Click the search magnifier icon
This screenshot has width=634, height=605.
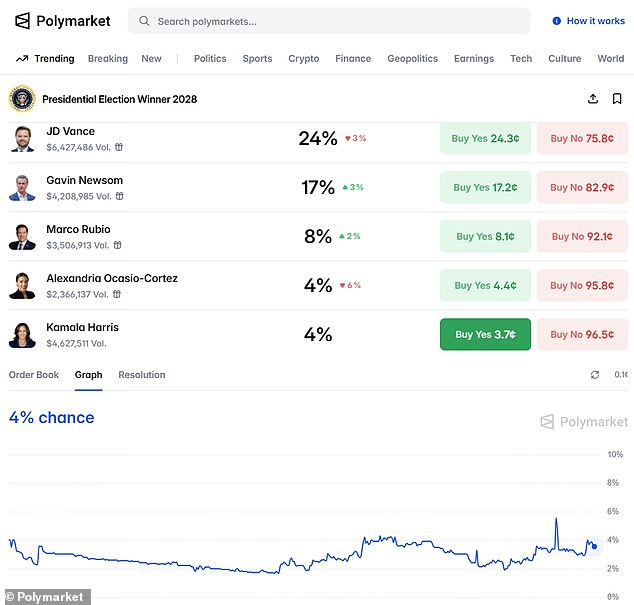pos(145,21)
